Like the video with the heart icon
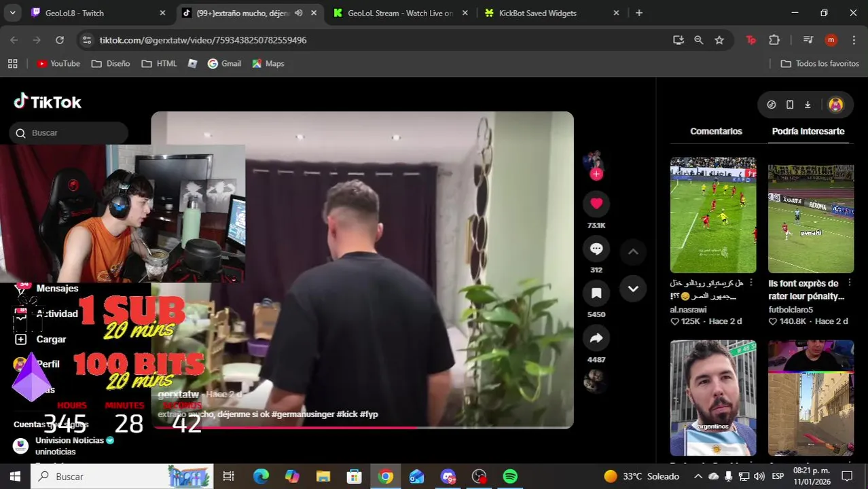 point(596,204)
